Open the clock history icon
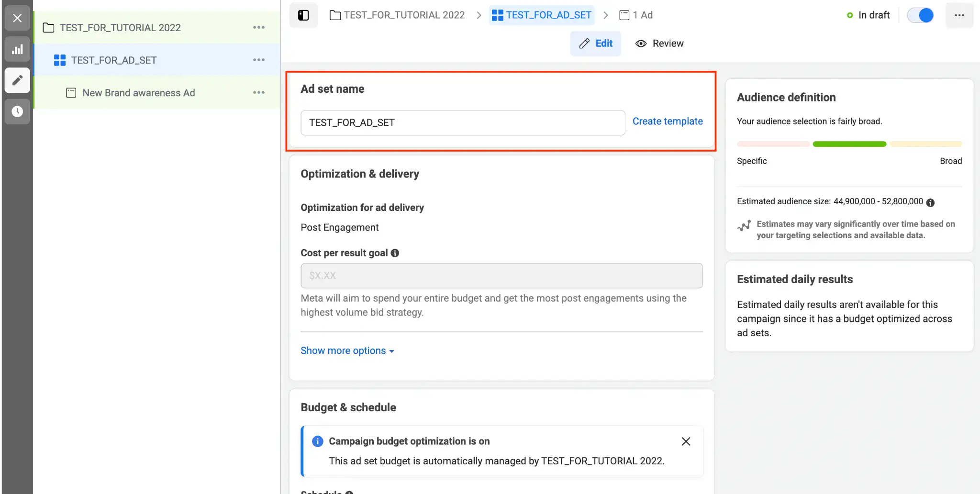Screen dimensions: 980x494 [x=17, y=111]
